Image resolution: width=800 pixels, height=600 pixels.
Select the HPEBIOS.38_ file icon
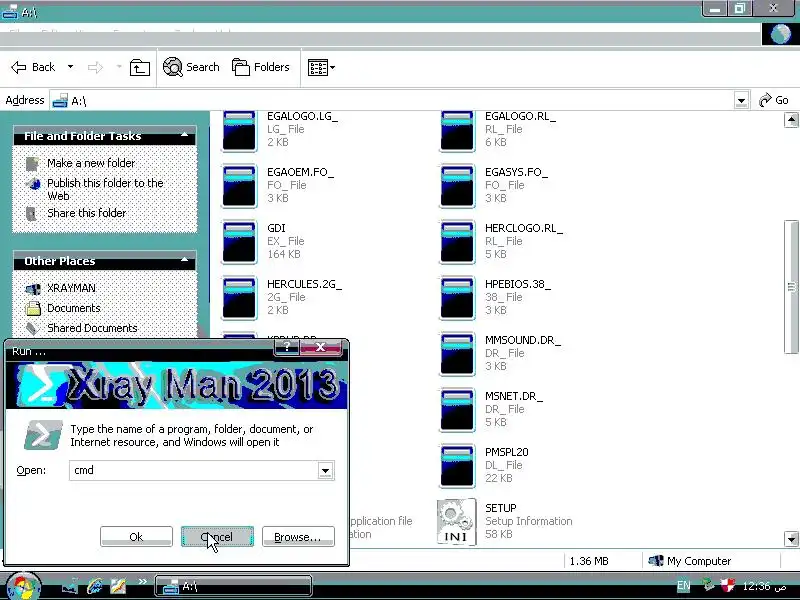[457, 297]
